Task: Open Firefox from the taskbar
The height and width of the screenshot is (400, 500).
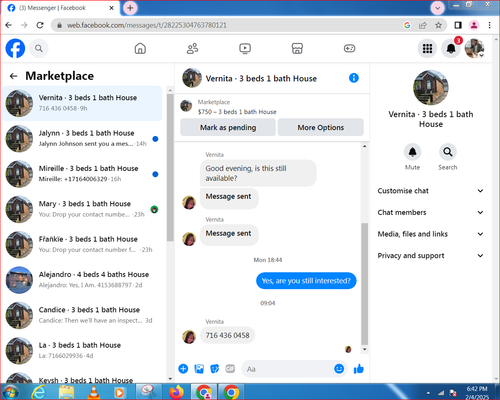Action: [x=176, y=392]
